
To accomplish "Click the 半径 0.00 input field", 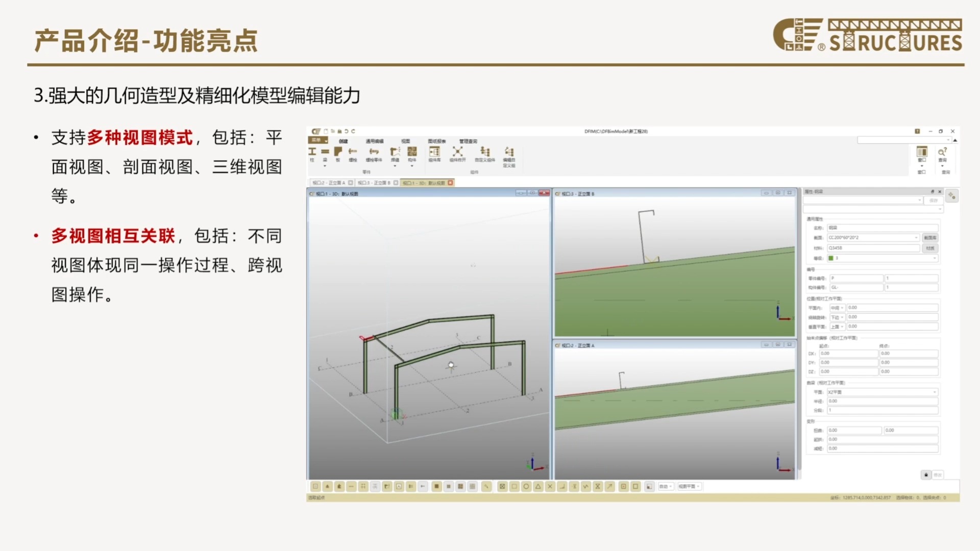I will pyautogui.click(x=883, y=402).
